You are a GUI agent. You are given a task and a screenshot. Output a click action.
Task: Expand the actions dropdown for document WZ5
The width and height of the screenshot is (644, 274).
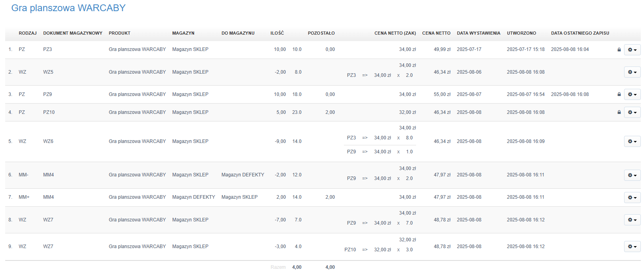point(632,72)
